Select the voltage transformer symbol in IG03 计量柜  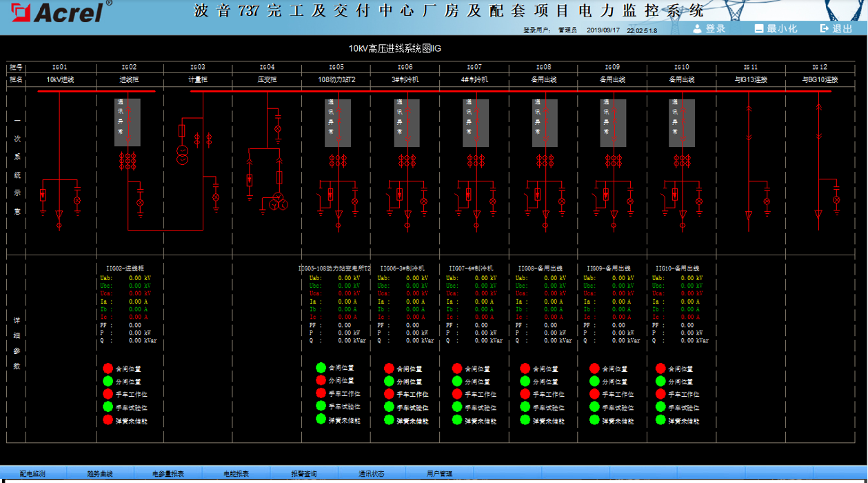[182, 155]
